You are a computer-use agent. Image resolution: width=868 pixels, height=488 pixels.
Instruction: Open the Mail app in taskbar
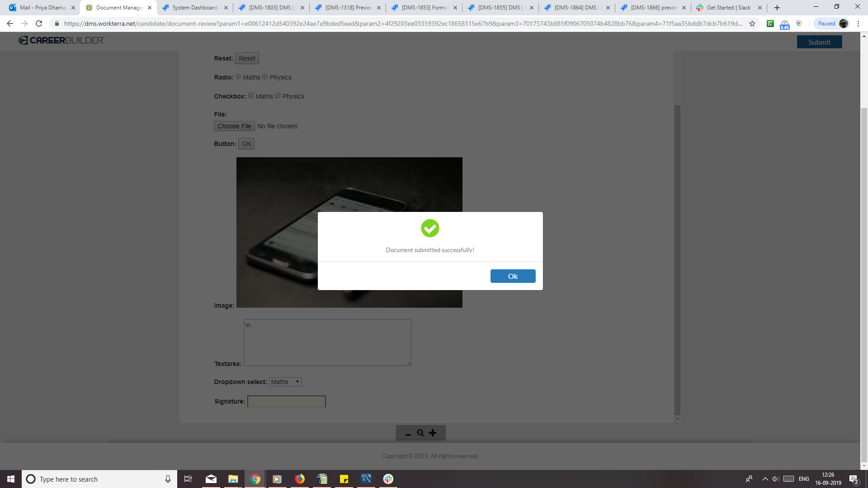click(x=211, y=479)
